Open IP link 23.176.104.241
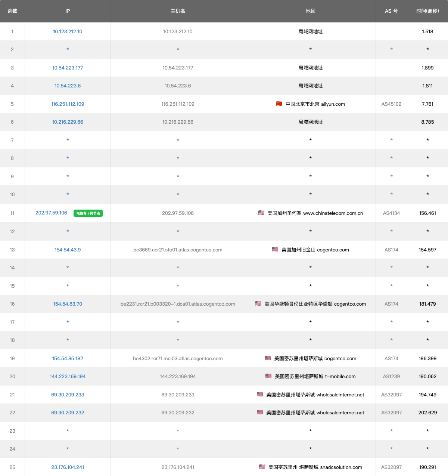 pyautogui.click(x=68, y=467)
